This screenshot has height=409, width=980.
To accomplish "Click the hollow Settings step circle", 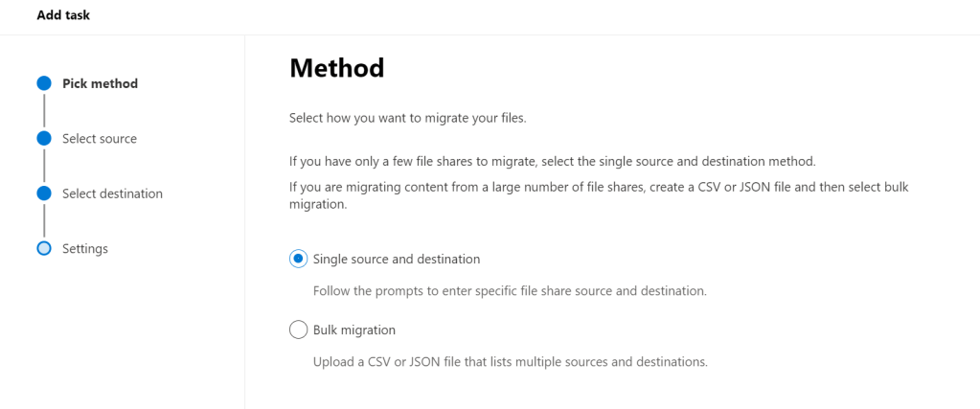I will pyautogui.click(x=44, y=249).
